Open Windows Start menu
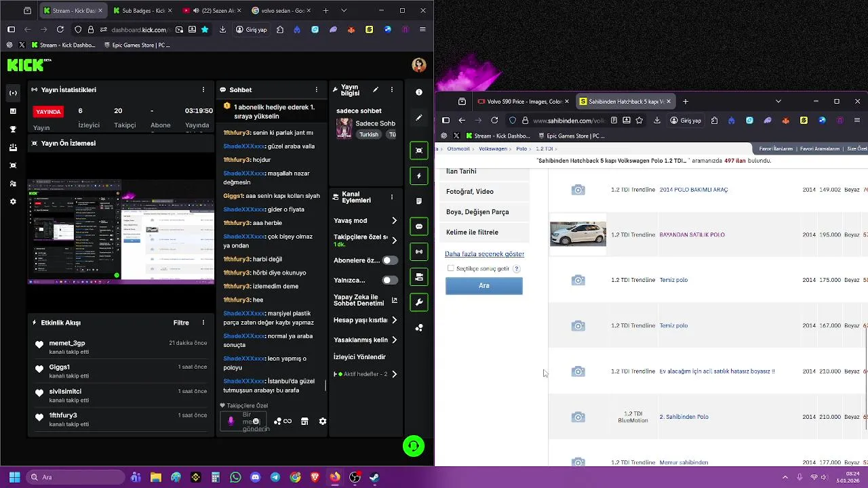The image size is (868, 488). click(14, 477)
